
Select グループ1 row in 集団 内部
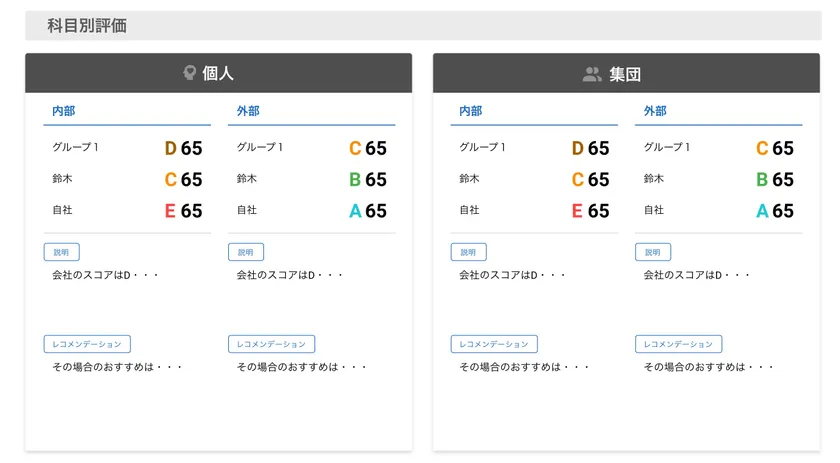pos(482,148)
